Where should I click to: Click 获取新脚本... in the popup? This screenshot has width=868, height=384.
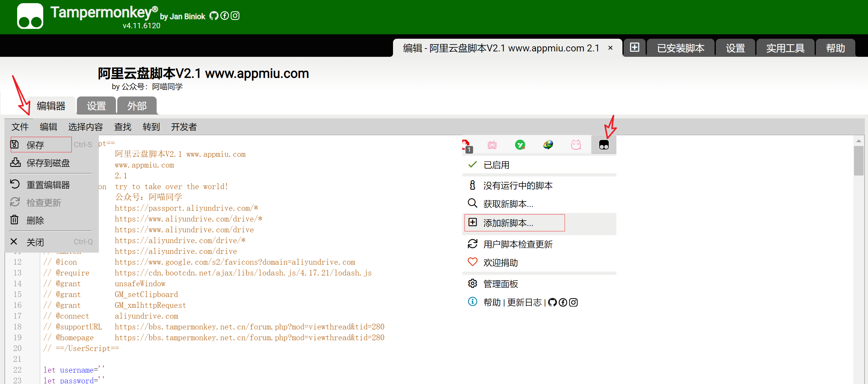point(539,204)
